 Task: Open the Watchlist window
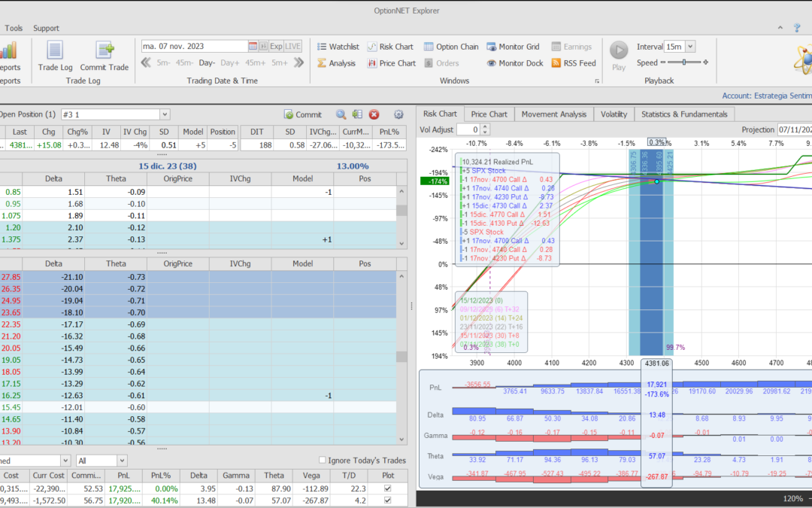pyautogui.click(x=337, y=47)
